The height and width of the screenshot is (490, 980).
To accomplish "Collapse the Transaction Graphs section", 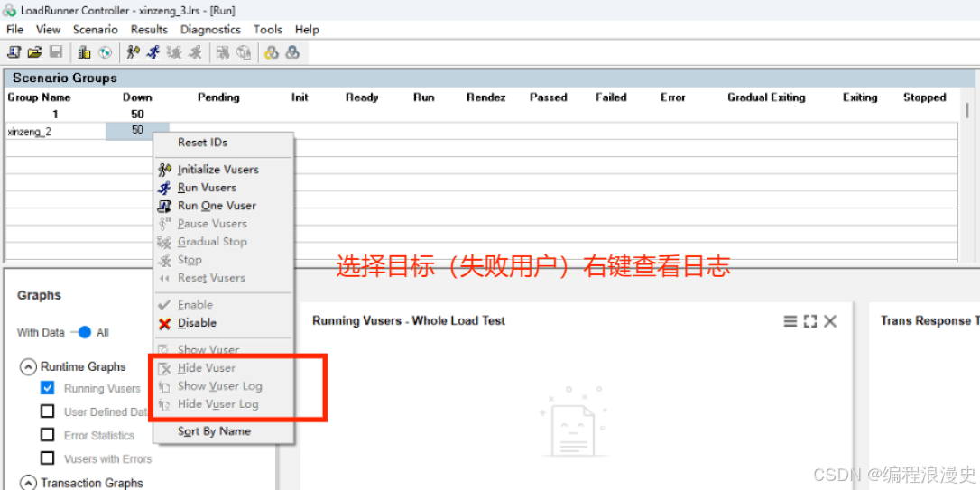I will [x=28, y=483].
